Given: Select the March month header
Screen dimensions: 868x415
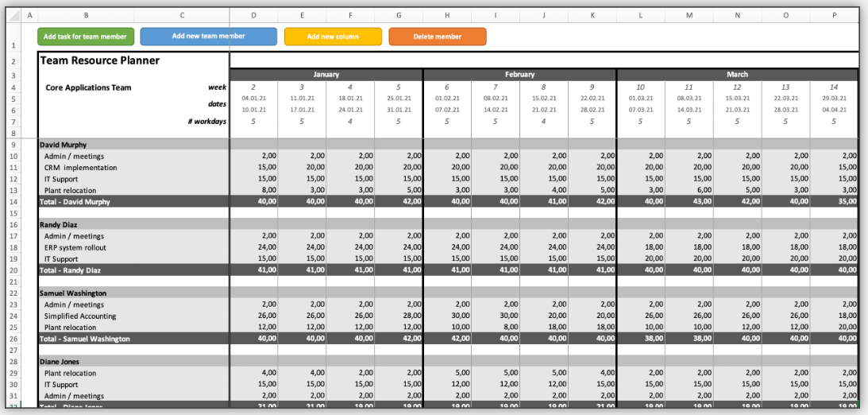Looking at the screenshot, I should coord(737,74).
